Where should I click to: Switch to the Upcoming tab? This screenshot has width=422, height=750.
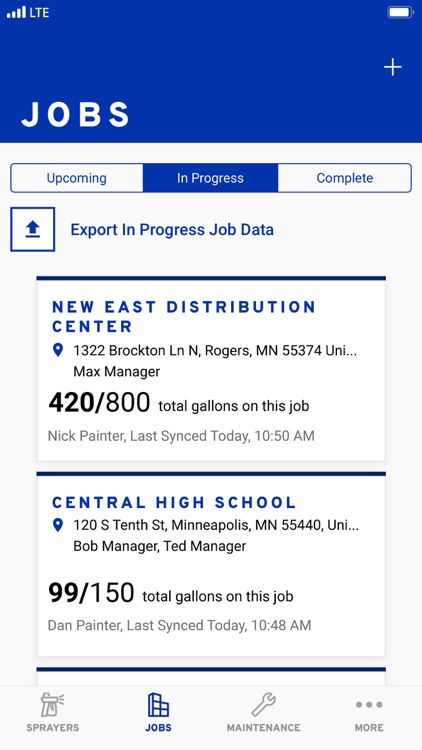pos(77,178)
